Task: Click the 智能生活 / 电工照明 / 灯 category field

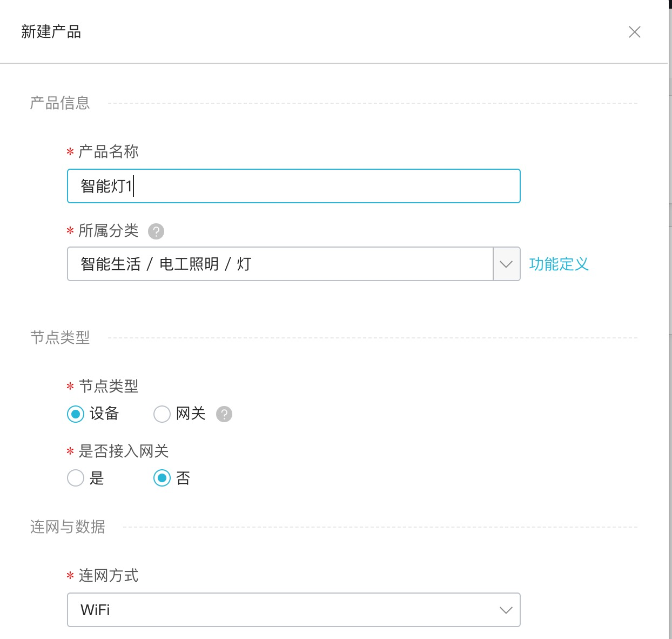Action: [x=280, y=264]
